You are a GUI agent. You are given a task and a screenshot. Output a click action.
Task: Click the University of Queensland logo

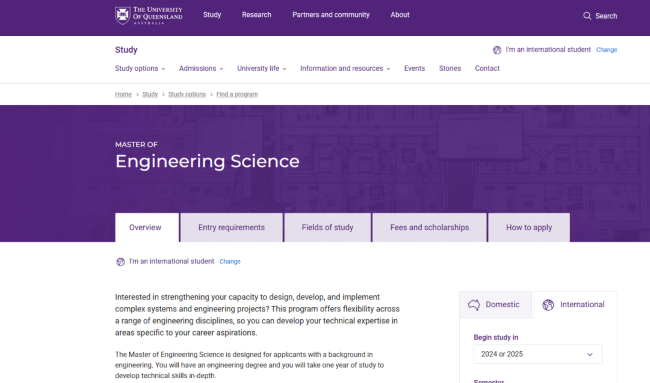(148, 16)
